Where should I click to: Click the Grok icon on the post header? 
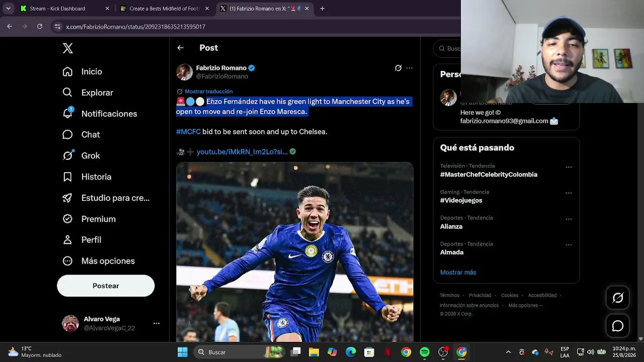click(x=398, y=68)
